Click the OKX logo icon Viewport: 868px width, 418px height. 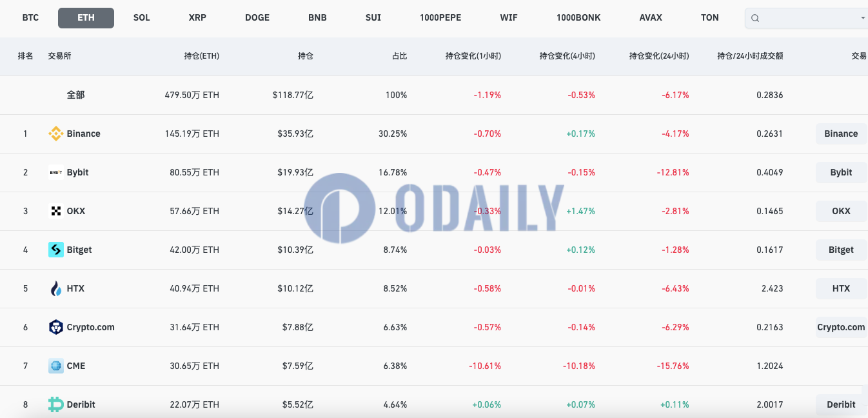click(x=56, y=211)
